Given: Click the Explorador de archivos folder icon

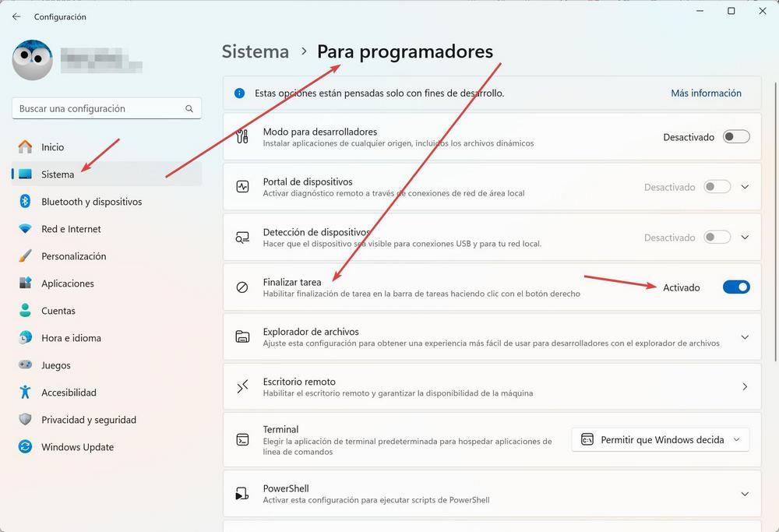Looking at the screenshot, I should pyautogui.click(x=242, y=336).
